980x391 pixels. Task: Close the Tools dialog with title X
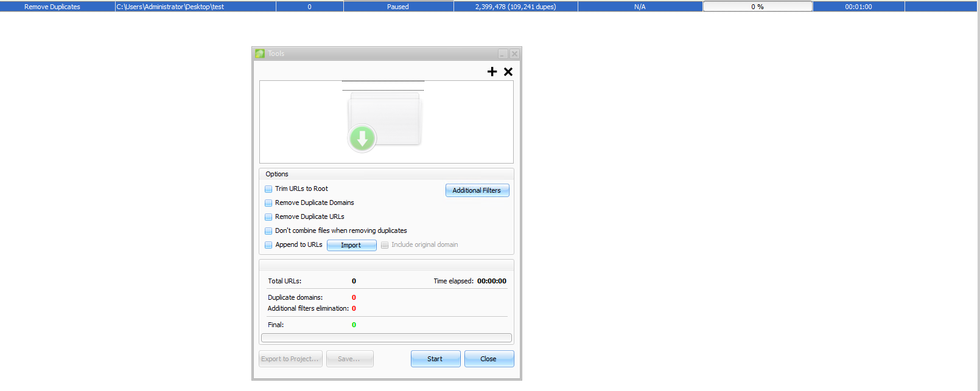pos(514,54)
